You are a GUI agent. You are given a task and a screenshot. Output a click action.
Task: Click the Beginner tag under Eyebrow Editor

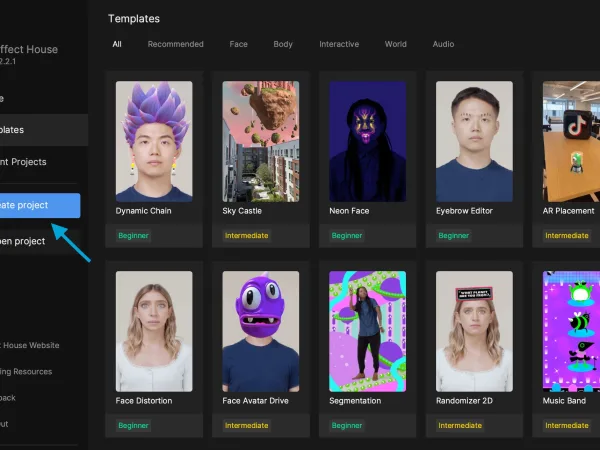tap(454, 236)
